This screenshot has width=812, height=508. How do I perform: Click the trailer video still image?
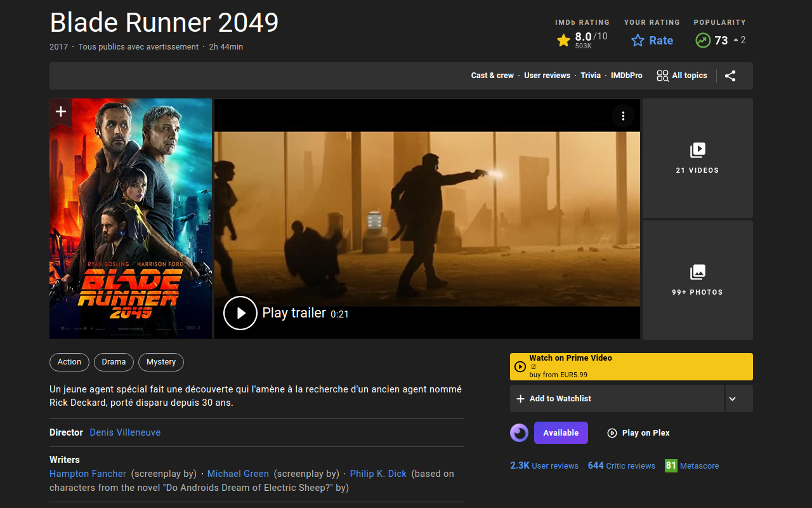click(427, 218)
